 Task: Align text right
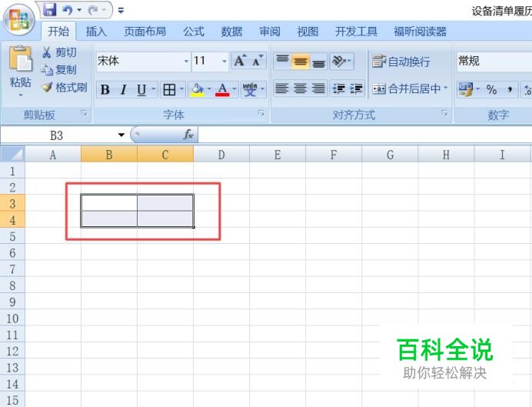point(318,89)
